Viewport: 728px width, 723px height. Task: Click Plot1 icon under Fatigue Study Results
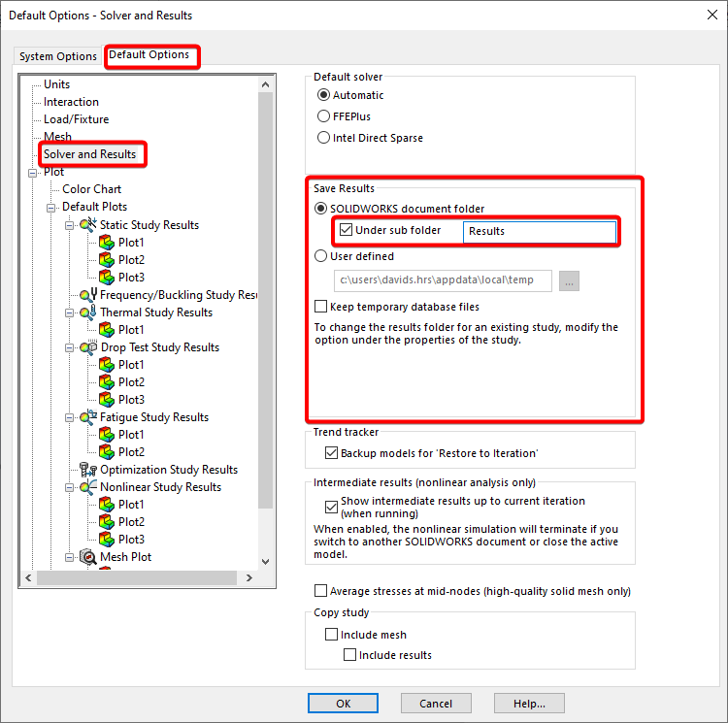[x=107, y=435]
